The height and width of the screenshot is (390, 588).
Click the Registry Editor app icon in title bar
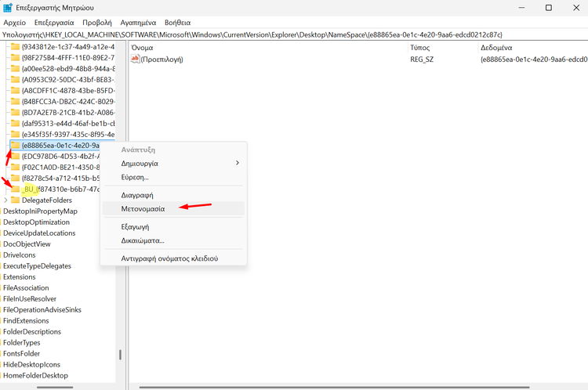[x=9, y=8]
